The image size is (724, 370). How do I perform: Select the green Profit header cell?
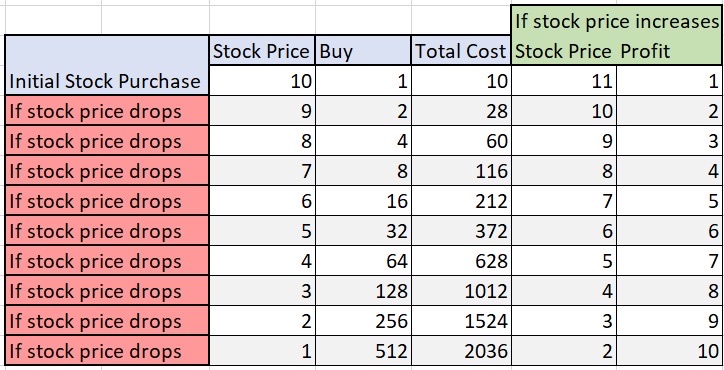coord(670,51)
